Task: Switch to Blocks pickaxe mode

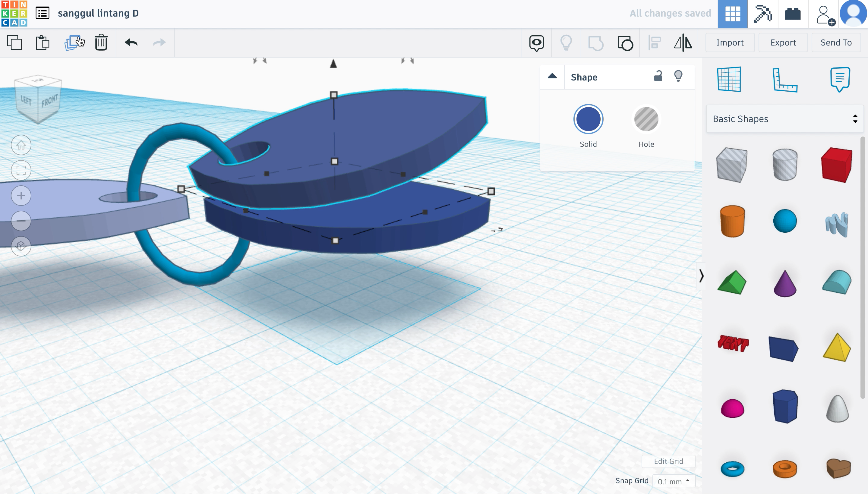Action: [763, 14]
